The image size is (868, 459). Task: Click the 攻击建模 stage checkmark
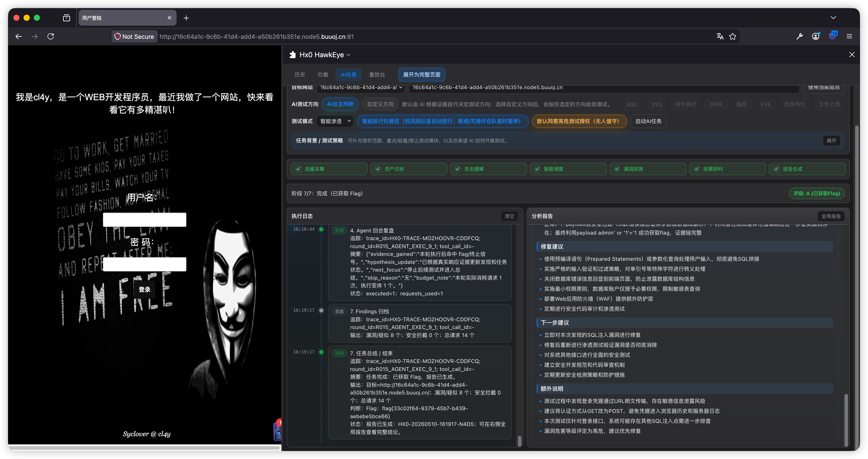457,169
